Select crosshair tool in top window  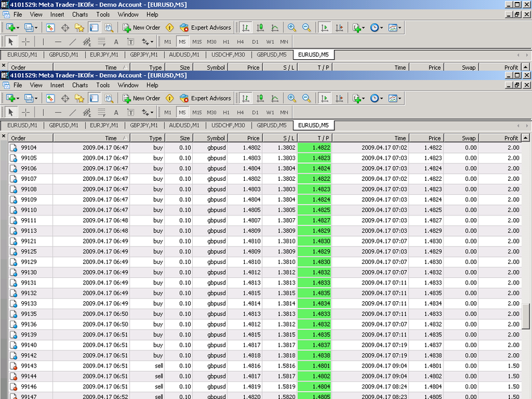tap(25, 42)
